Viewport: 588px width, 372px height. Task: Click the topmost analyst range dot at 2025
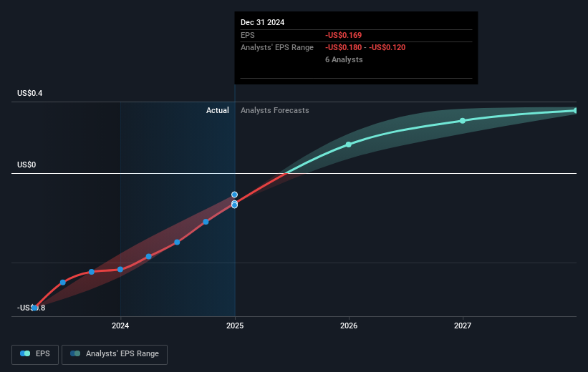[x=234, y=195]
